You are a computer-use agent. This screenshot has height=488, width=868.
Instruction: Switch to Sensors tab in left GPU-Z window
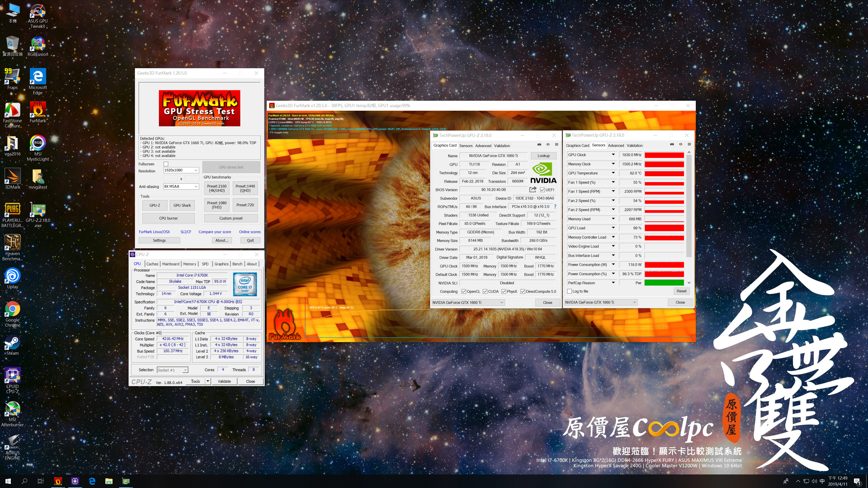466,145
